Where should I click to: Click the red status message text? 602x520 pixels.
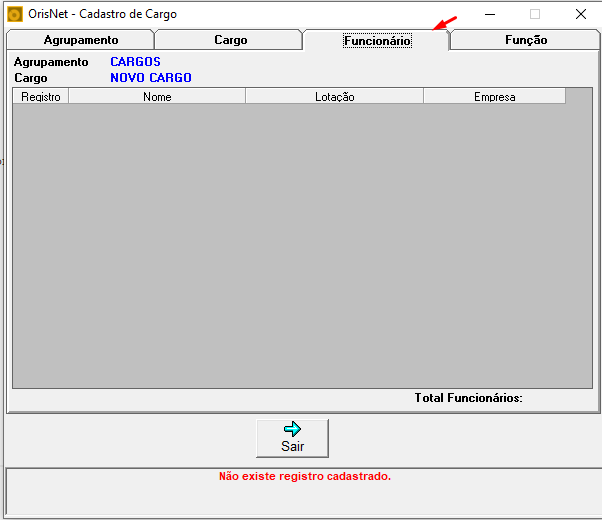coord(305,476)
